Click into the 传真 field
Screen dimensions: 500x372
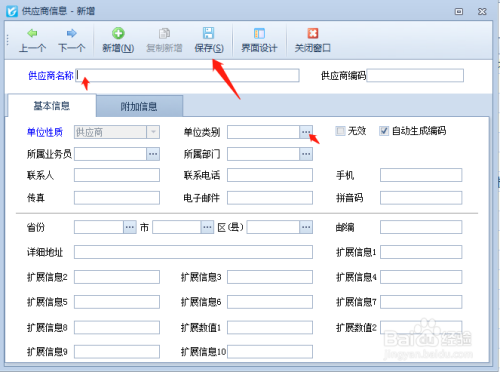(x=117, y=198)
